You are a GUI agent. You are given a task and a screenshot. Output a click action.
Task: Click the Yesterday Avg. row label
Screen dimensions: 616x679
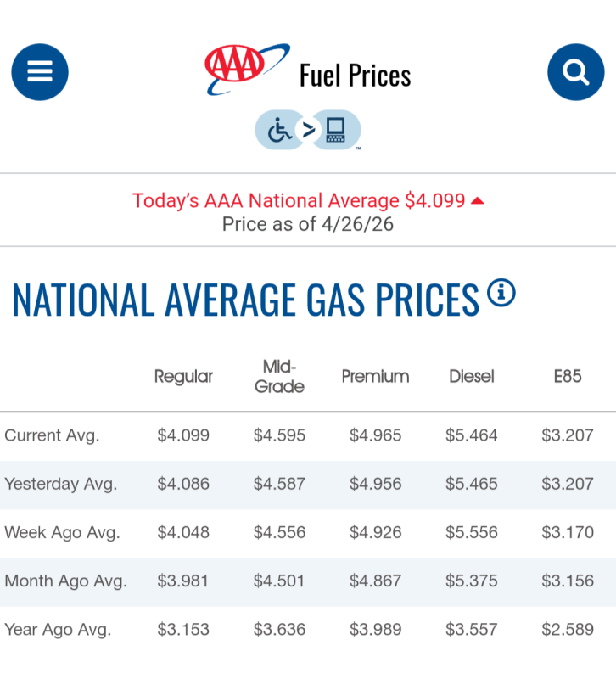(61, 485)
